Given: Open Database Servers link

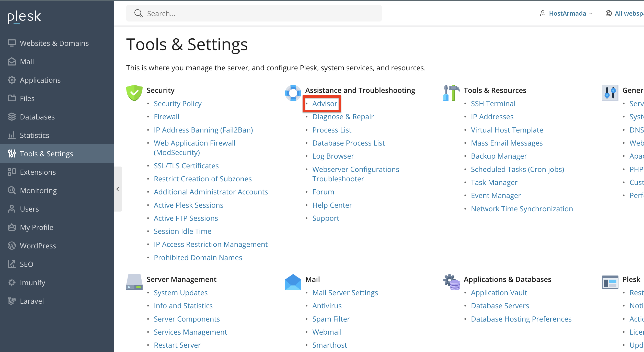Looking at the screenshot, I should pyautogui.click(x=500, y=306).
